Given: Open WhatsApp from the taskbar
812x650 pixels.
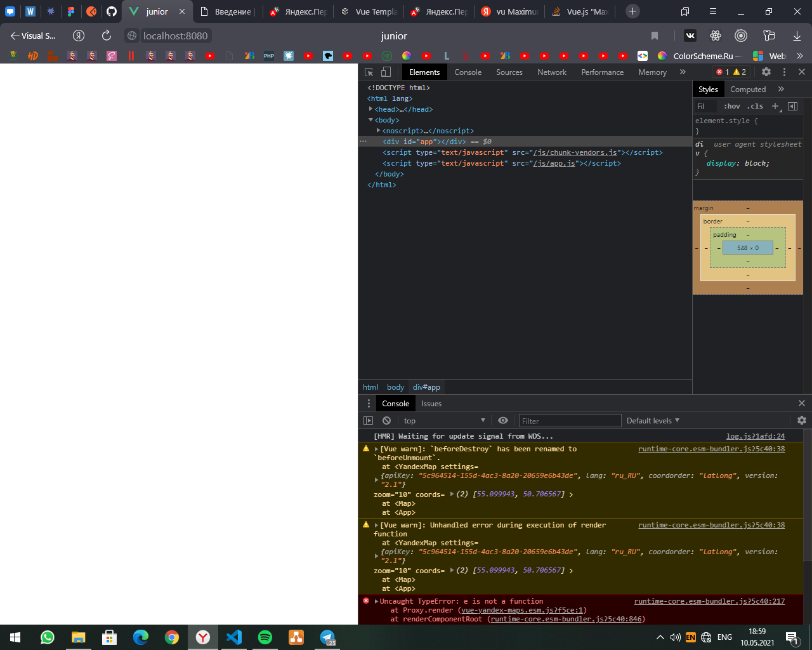Looking at the screenshot, I should coord(48,637).
